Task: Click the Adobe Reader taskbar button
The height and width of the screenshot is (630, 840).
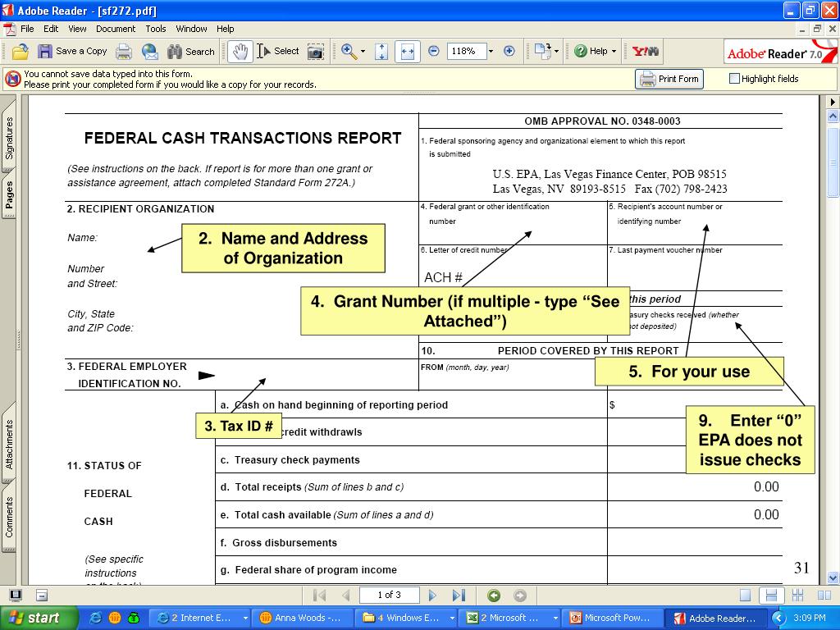Action: (x=715, y=618)
